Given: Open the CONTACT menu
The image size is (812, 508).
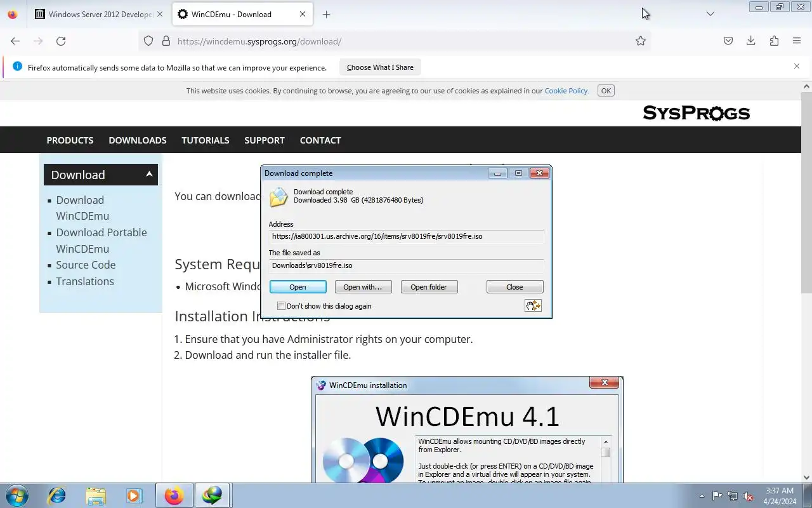Looking at the screenshot, I should pos(320,140).
